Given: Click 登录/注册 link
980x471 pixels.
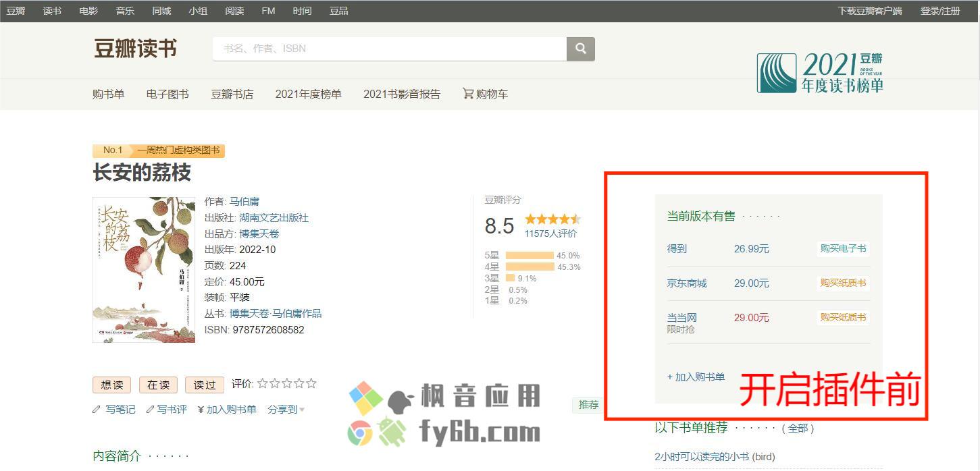Looking at the screenshot, I should point(940,11).
